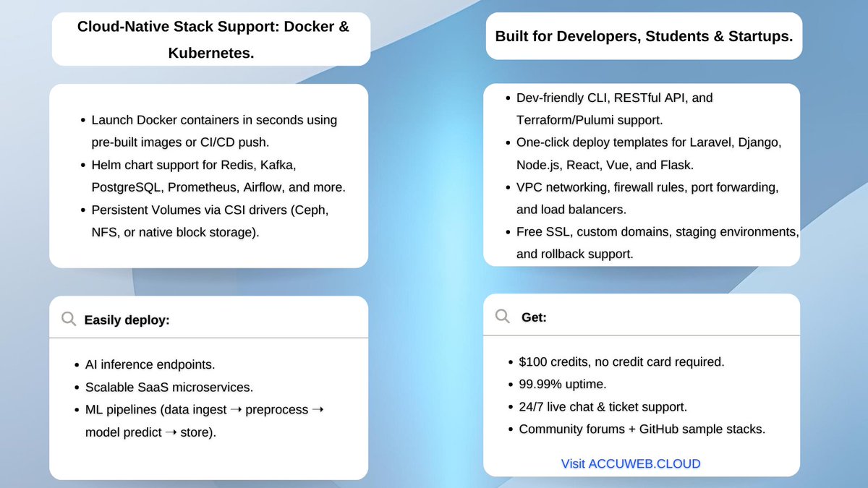Click the ML pipelines bullet
Screen dimensions: 868x488
coord(199,421)
